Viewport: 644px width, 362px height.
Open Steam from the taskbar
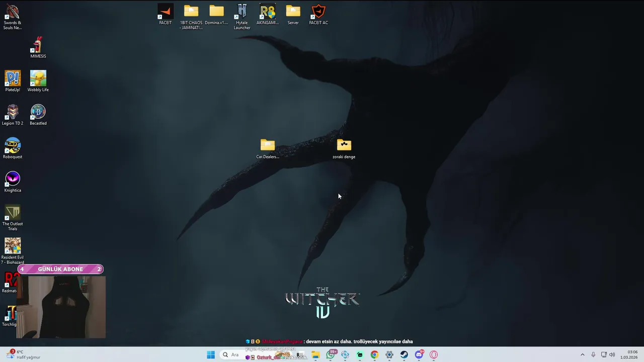click(404, 355)
